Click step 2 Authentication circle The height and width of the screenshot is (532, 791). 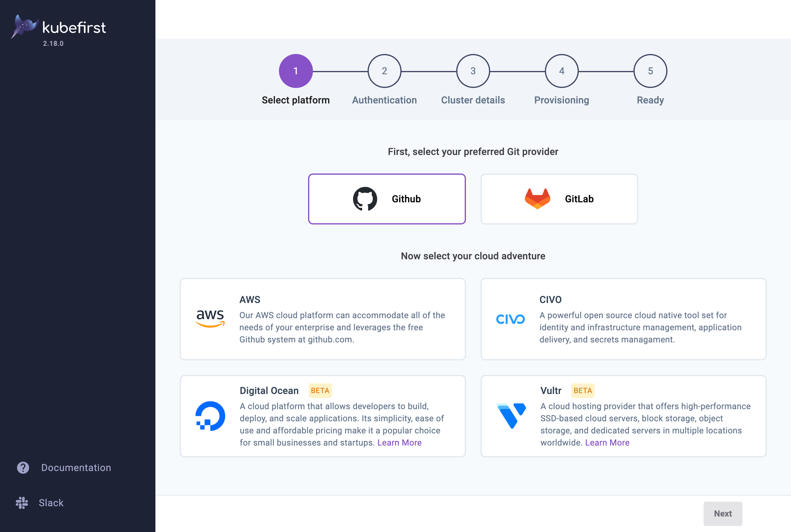click(385, 71)
